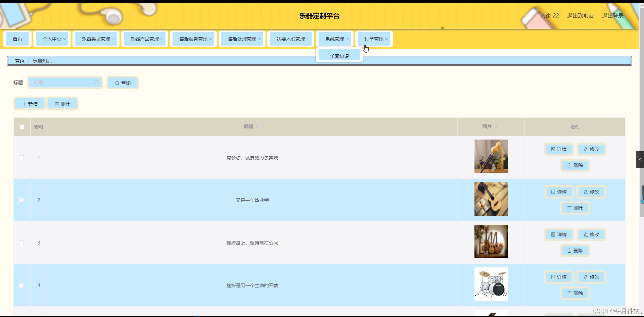
Task: Click the search magnifier icon in 标题 field
Action: pos(97,83)
